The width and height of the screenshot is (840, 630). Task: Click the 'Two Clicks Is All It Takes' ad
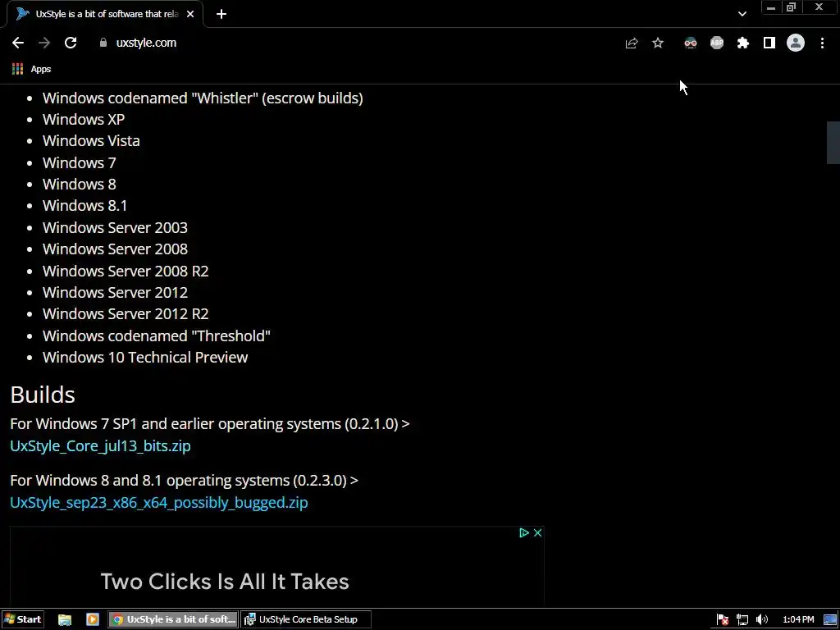coord(225,582)
